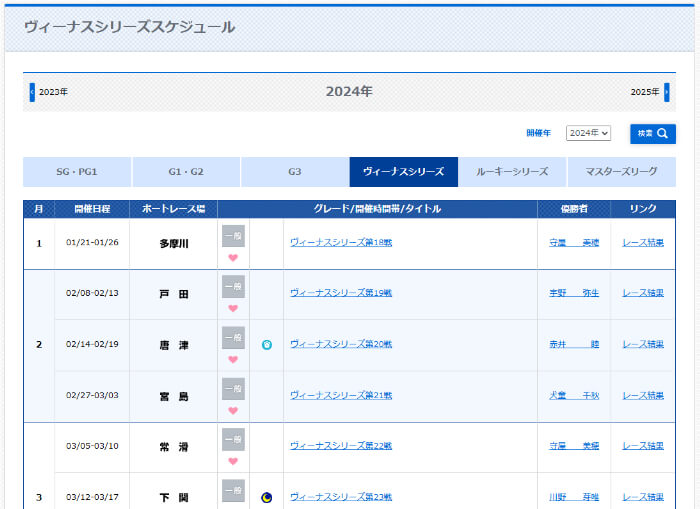Open the 開催年 year dropdown
This screenshot has height=509, width=700.
(588, 133)
